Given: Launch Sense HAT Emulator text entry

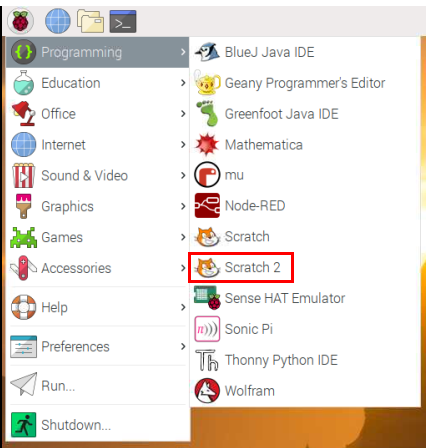Looking at the screenshot, I should [285, 298].
